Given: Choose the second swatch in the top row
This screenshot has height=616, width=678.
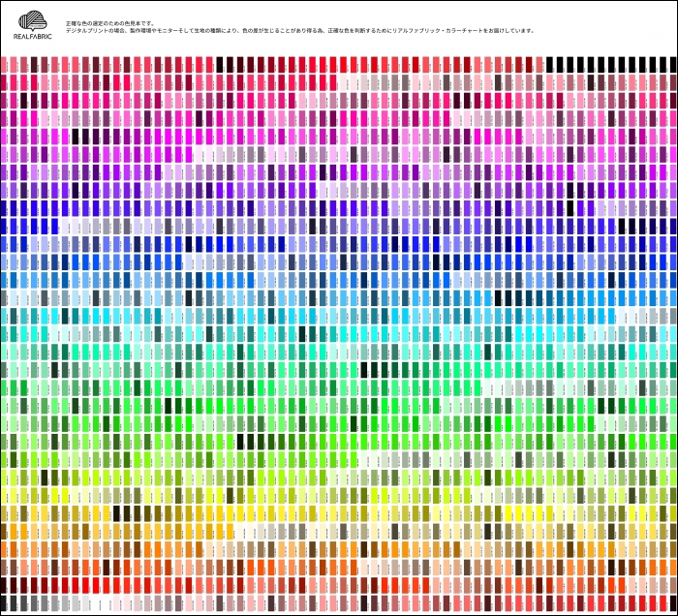Looking at the screenshot, I should click(x=15, y=65).
